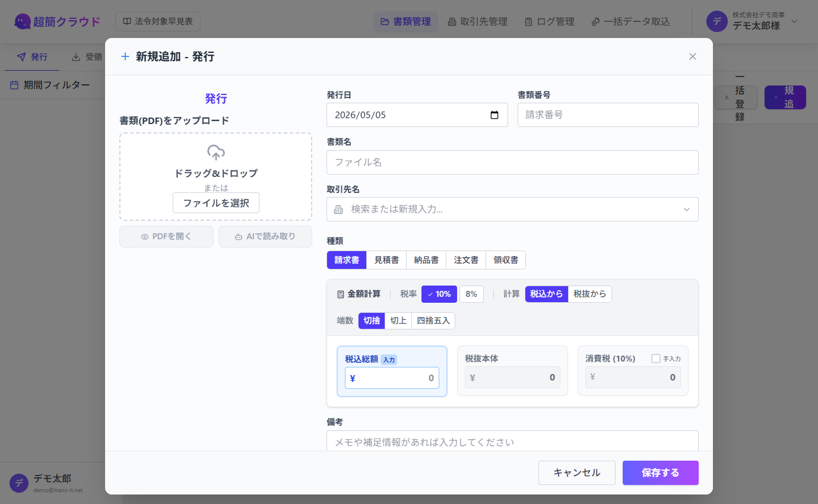Enable the 手入力 checkbox for 消費税

[656, 359]
